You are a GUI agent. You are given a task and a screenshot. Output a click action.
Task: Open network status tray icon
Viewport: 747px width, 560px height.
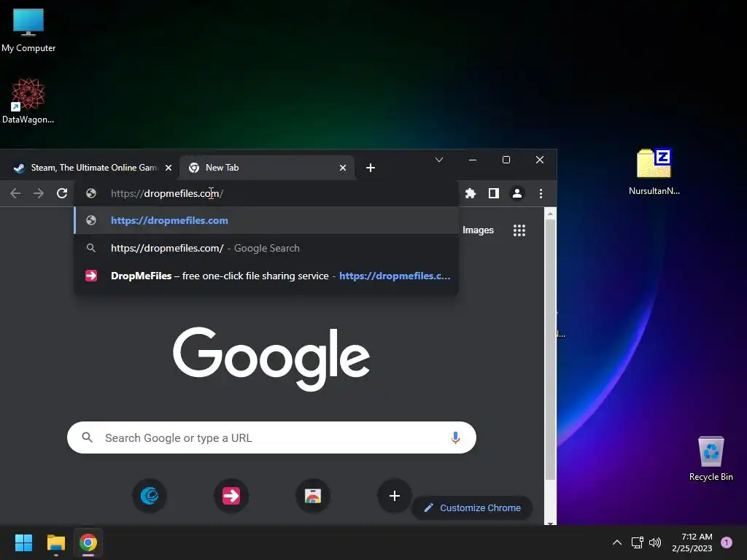(637, 542)
